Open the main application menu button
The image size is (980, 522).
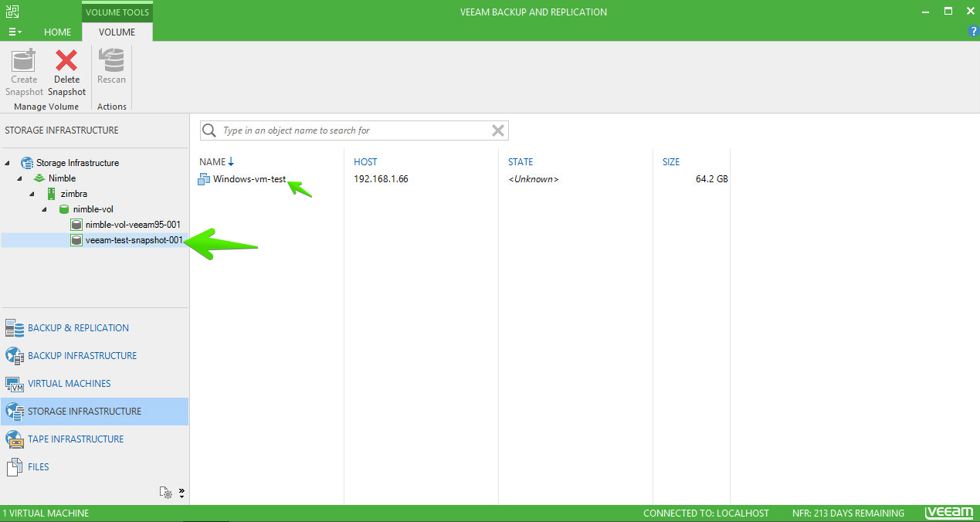click(15, 32)
